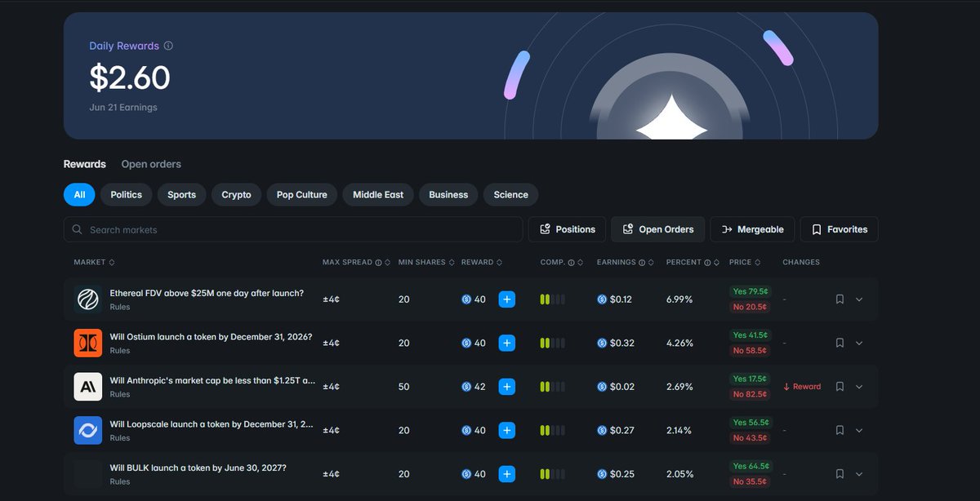Open the Ethereal market logo
This screenshot has width=980, height=501.
tap(88, 299)
